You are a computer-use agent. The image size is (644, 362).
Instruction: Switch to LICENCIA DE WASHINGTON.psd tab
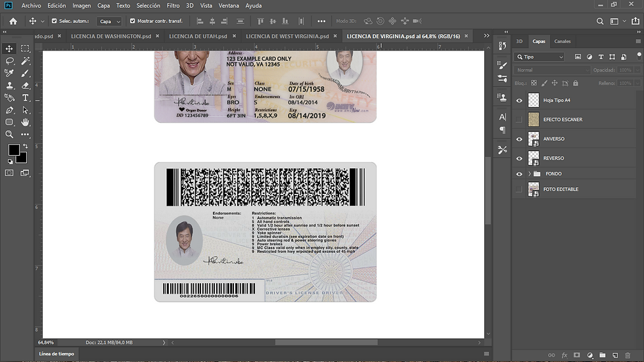(x=111, y=36)
